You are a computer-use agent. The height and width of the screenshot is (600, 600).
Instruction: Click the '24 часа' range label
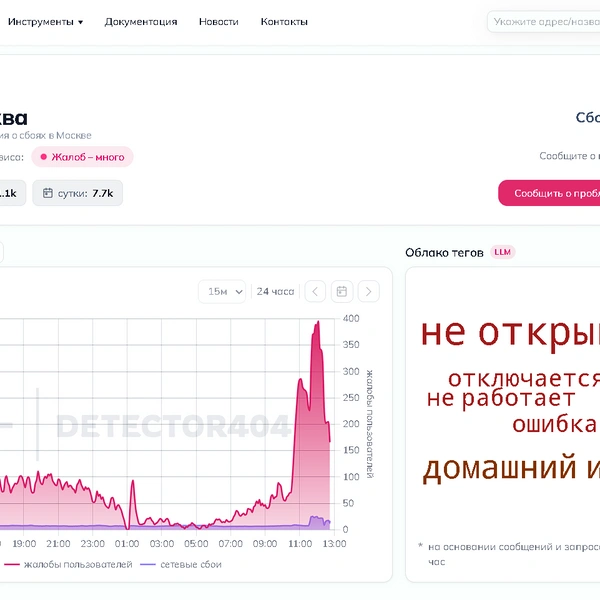pos(275,292)
